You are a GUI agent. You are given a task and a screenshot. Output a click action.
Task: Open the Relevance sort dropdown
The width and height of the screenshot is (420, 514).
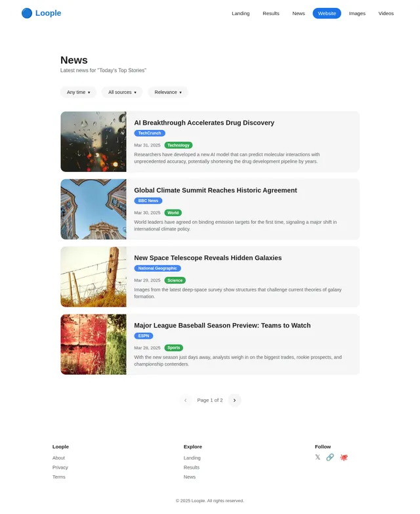point(168,92)
